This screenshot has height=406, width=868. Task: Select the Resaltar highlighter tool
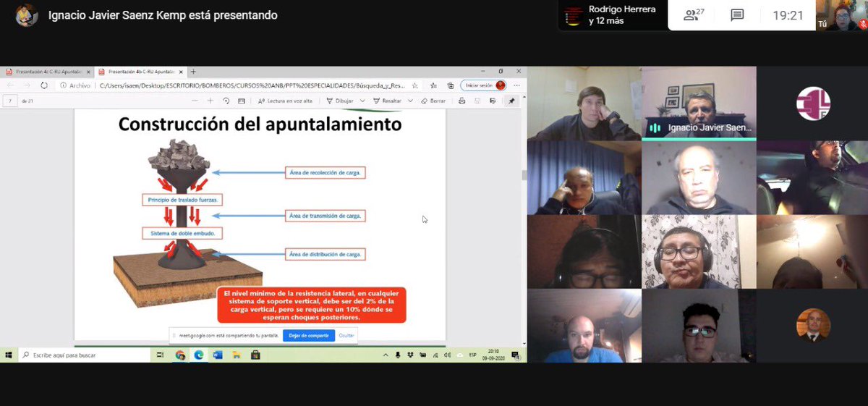tap(388, 101)
